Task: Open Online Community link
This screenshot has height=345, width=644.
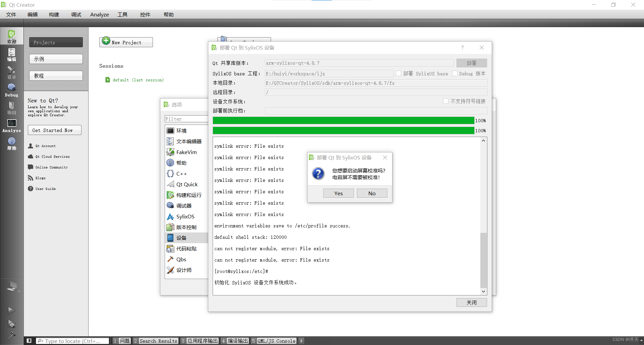Action: pos(48,167)
